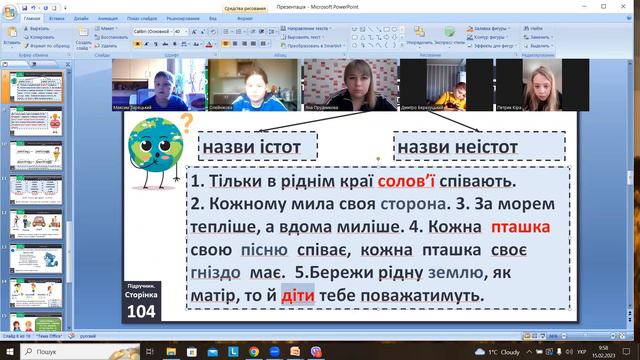Open the Формат drawing tools tab
This screenshot has width=640, height=360.
tap(245, 18)
